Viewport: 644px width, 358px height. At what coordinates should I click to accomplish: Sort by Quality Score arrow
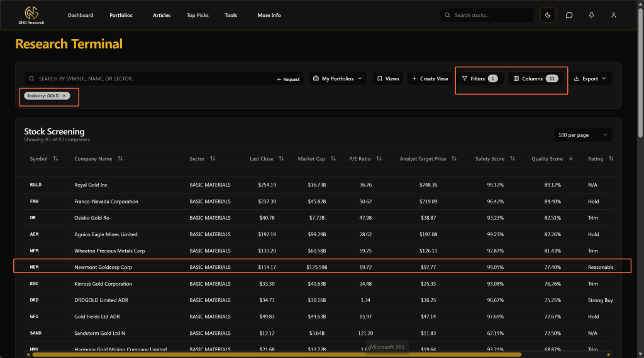pos(571,159)
